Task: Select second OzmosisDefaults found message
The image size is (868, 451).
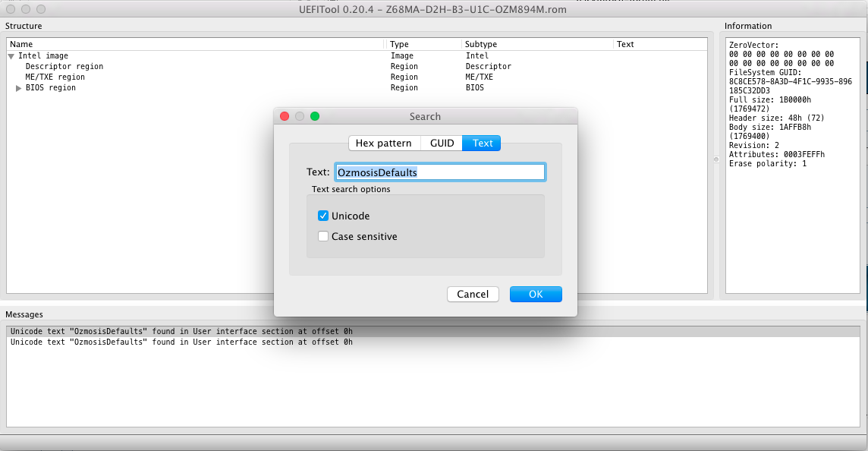Action: [433, 342]
